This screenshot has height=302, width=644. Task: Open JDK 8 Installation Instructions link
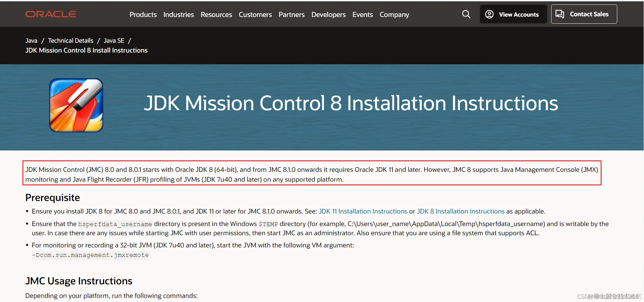click(461, 211)
